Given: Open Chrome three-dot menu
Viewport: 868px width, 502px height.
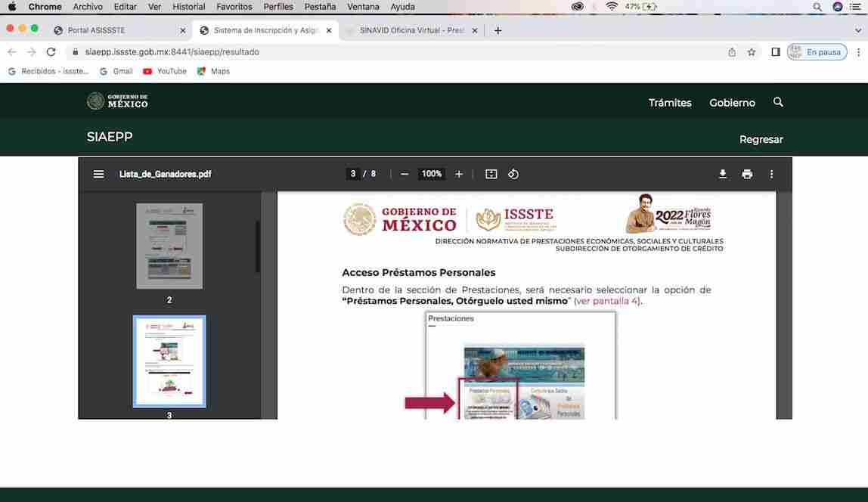Looking at the screenshot, I should tap(859, 52).
